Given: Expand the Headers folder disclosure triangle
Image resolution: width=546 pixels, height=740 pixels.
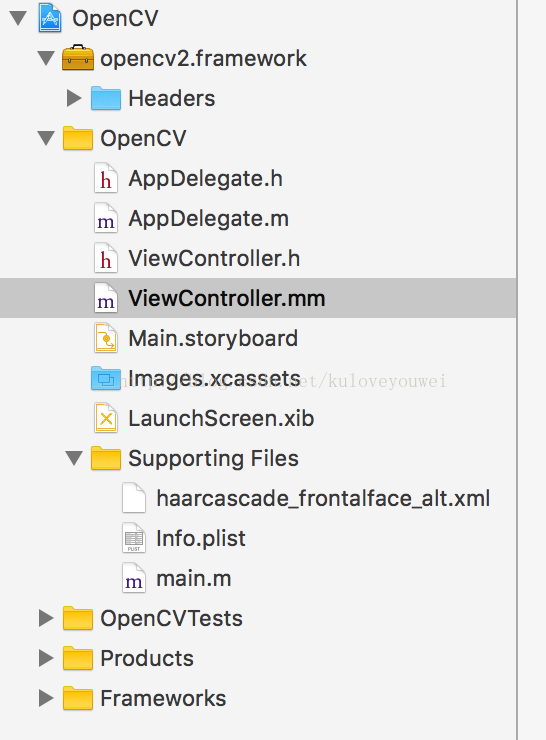Looking at the screenshot, I should point(74,98).
